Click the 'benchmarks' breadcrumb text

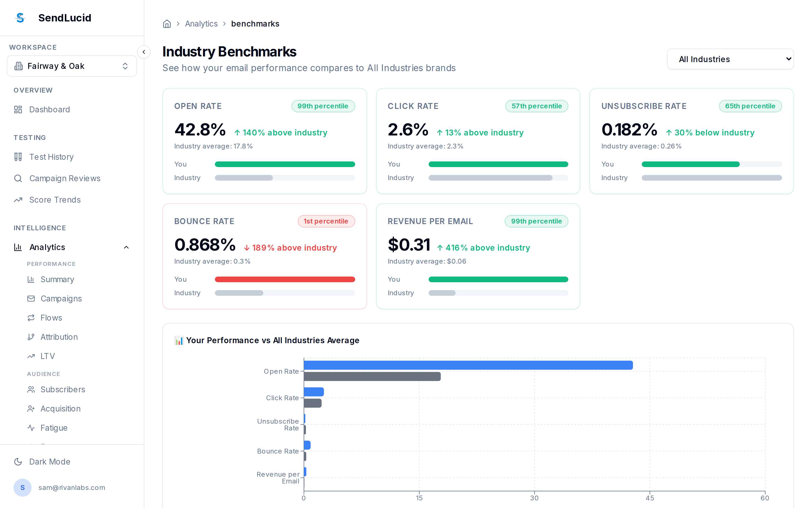[x=255, y=24]
